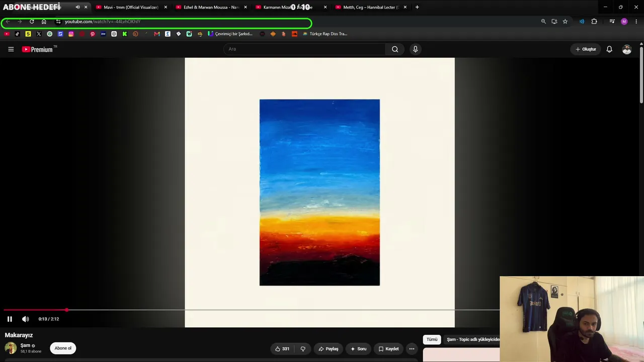Viewport: 644px width, 362px height.
Task: Click the 58,1 B abone subscriber count
Action: pyautogui.click(x=31, y=351)
